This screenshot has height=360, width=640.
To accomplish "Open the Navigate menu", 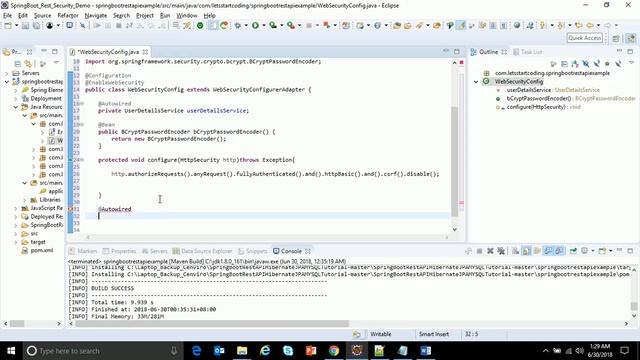I will 96,16.
